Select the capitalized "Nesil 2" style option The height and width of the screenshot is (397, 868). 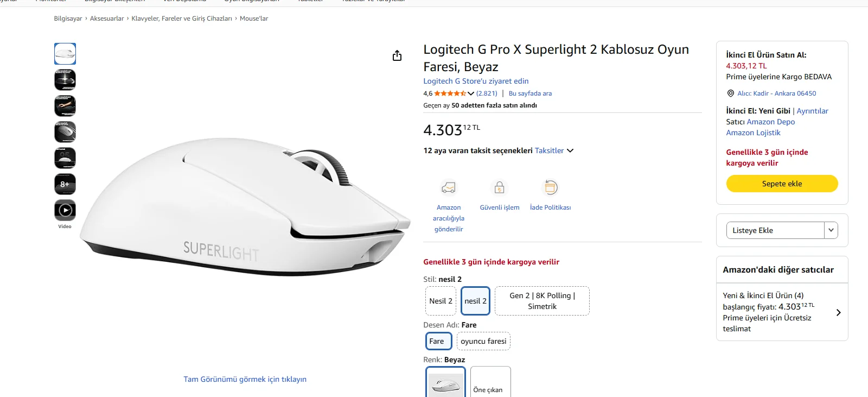441,301
